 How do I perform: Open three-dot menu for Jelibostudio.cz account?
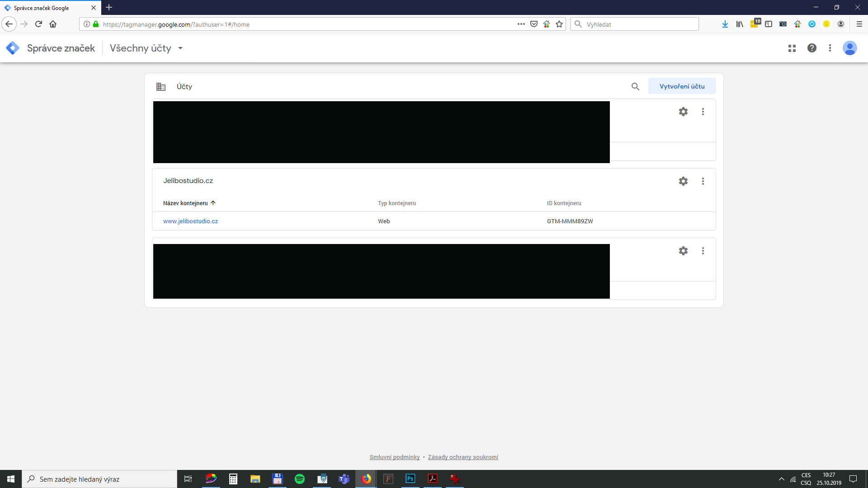pyautogui.click(x=703, y=181)
